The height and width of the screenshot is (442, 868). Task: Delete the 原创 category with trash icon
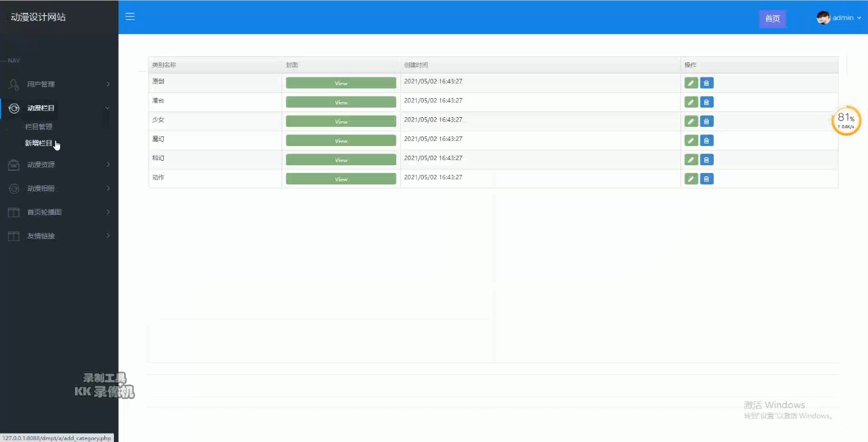707,83
